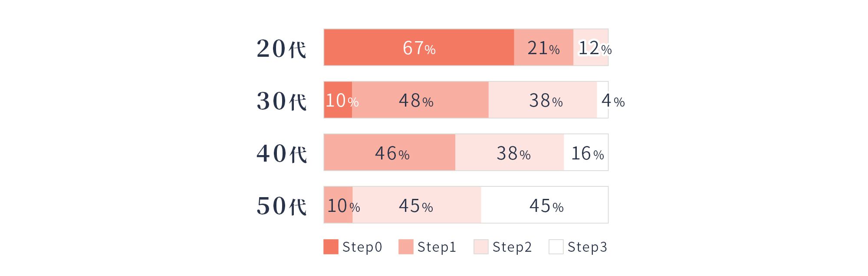The height and width of the screenshot is (276, 868).
Task: Select the 16% segment in the 40代 bar
Action: (x=586, y=153)
